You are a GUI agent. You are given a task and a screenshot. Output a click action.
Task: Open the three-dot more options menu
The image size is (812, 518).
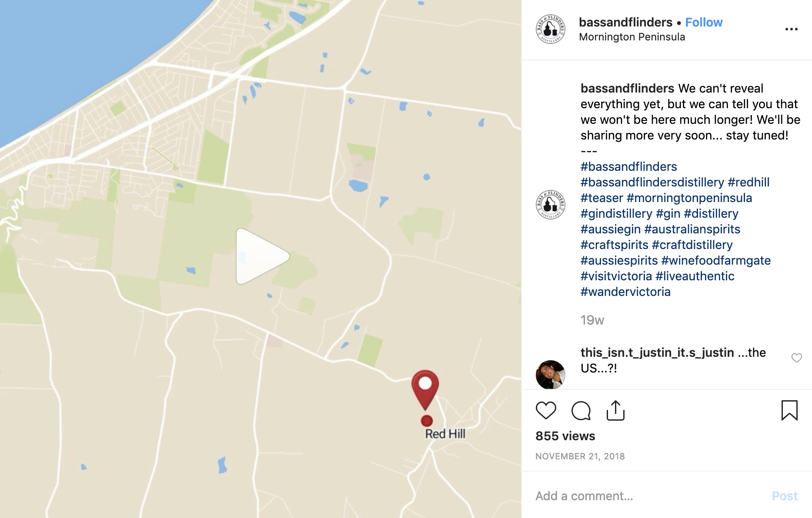point(791,29)
